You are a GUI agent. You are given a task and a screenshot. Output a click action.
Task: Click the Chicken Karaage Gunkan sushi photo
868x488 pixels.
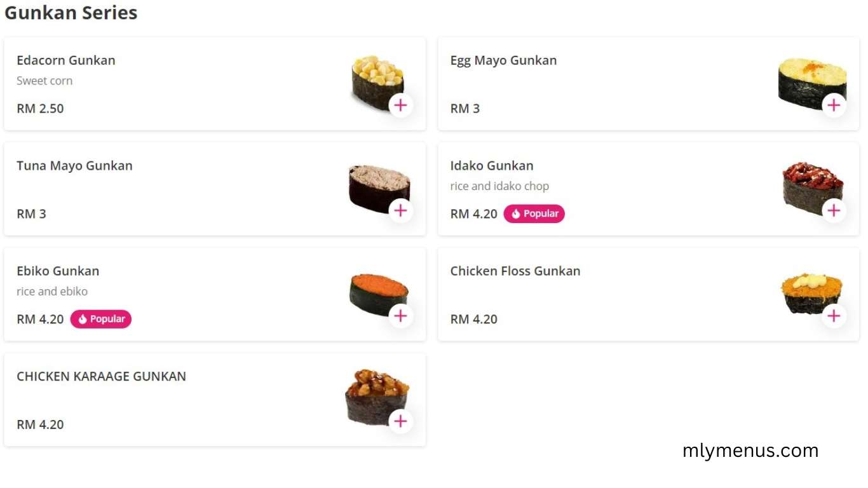click(376, 394)
